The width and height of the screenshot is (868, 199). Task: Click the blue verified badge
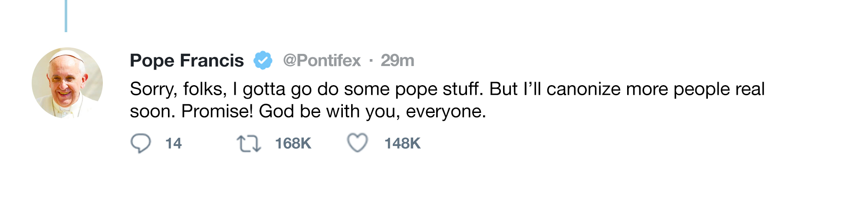click(263, 60)
